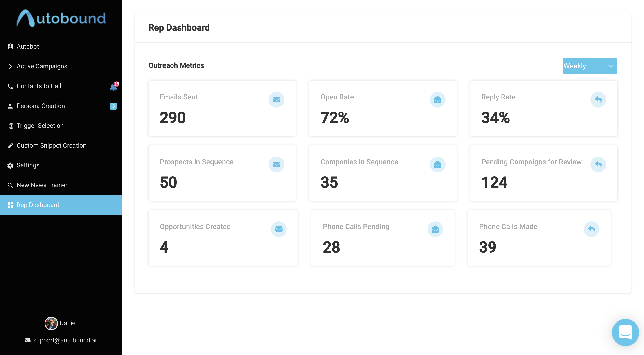Expand the Active Campaigns chevron
The height and width of the screenshot is (355, 644).
tap(10, 66)
